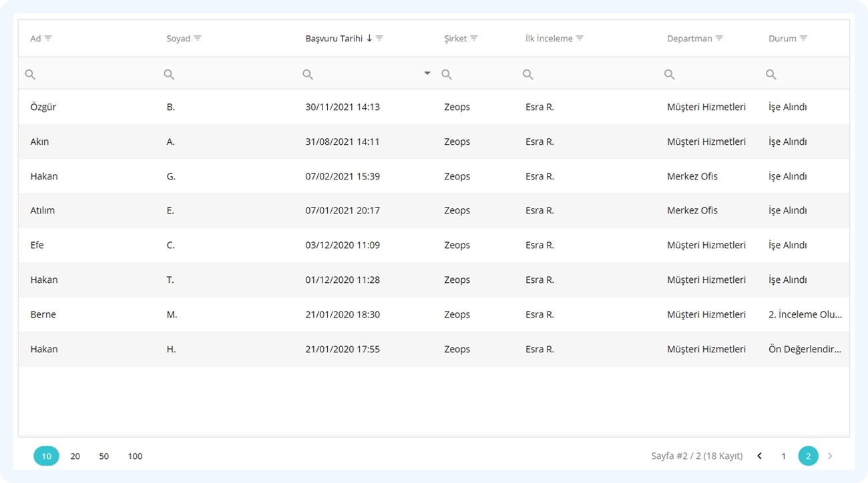Click İşe Alındı status in Efe row
This screenshot has width=868, height=483.
pos(788,245)
